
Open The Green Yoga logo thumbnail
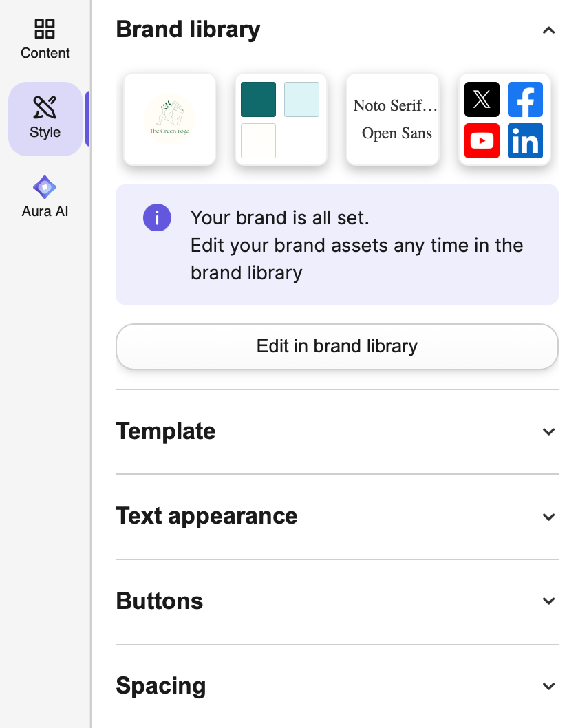click(169, 120)
